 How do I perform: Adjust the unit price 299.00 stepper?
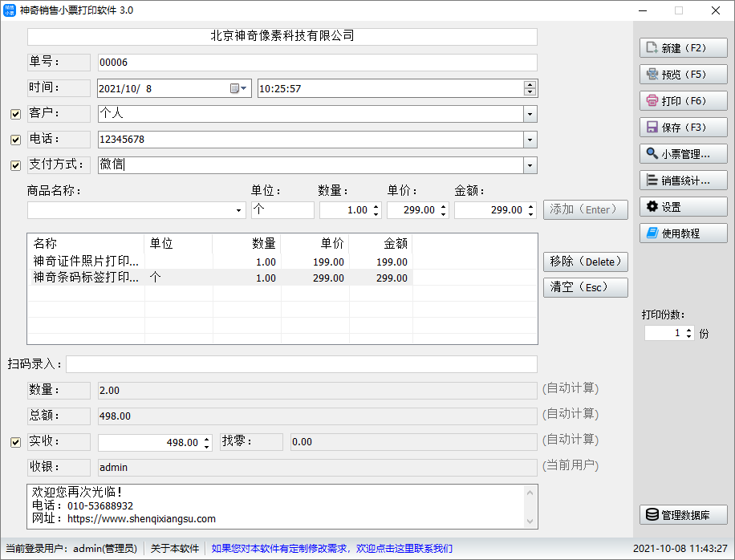[x=443, y=210]
